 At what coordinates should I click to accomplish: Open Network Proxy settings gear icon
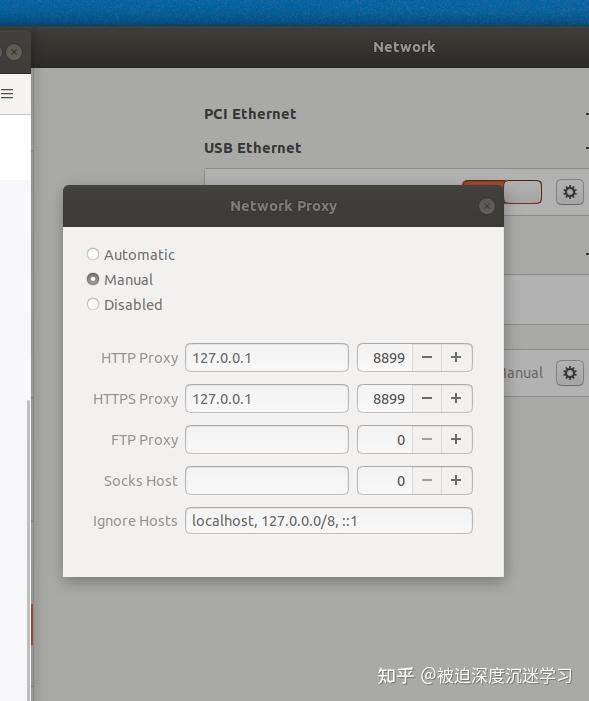click(x=570, y=373)
